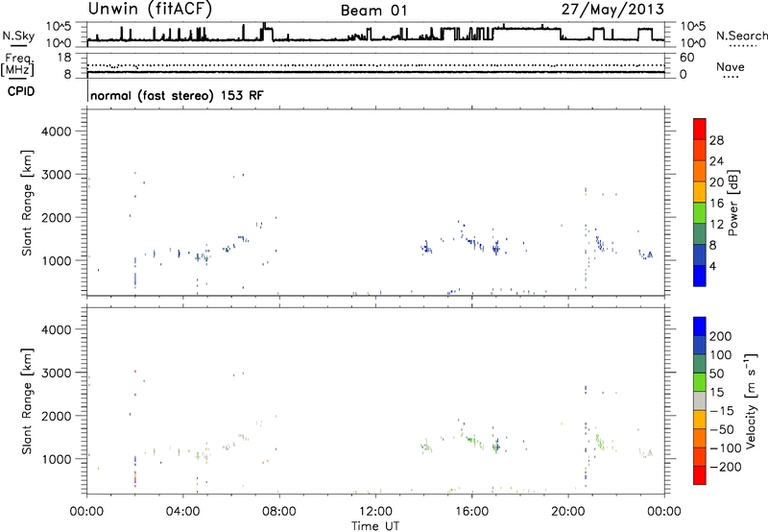Select the "N.Sky" legend label
Image resolution: width=768 pixels, height=532 pixels.
pos(18,36)
